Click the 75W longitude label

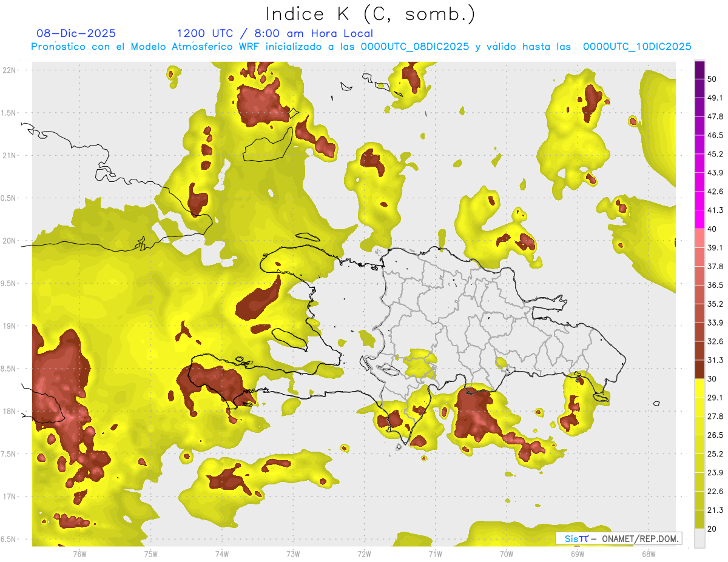150,554
